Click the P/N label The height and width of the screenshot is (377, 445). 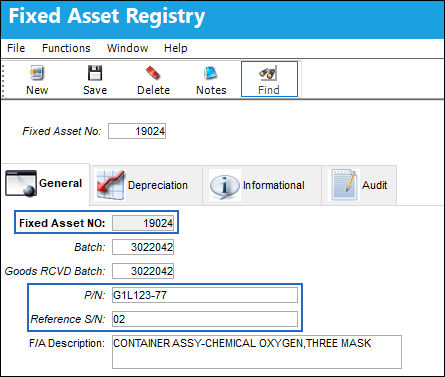coord(94,295)
